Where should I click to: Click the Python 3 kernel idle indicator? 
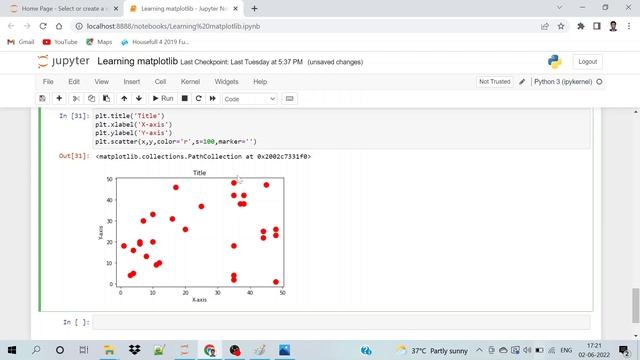point(599,82)
